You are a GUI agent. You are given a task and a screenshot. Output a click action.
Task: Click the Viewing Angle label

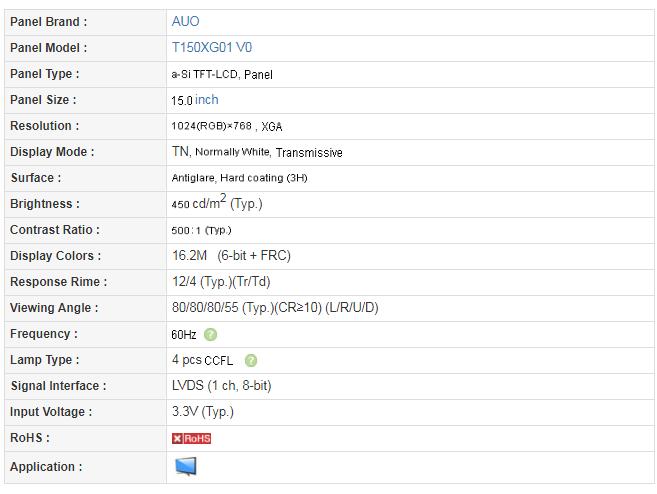coord(54,308)
